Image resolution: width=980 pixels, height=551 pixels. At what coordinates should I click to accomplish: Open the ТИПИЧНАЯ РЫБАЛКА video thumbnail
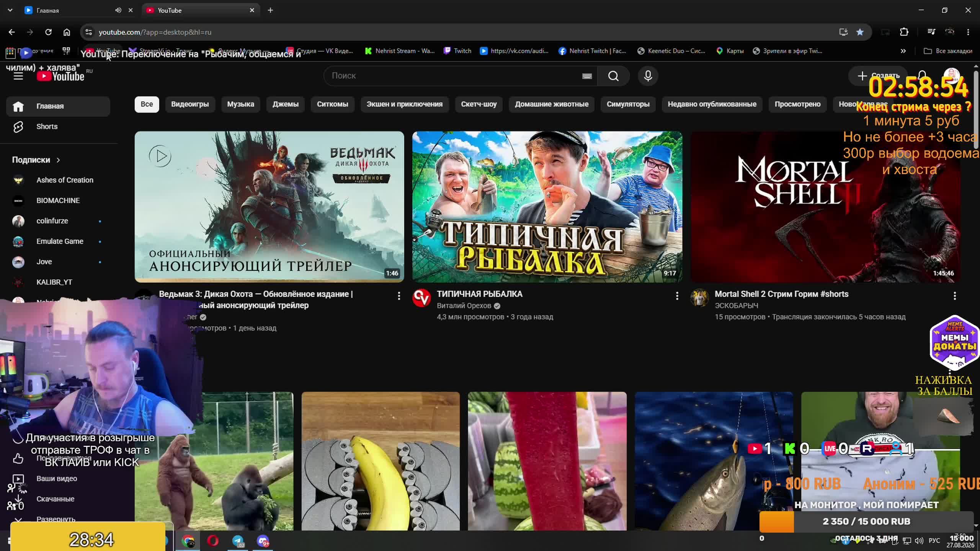pyautogui.click(x=547, y=207)
